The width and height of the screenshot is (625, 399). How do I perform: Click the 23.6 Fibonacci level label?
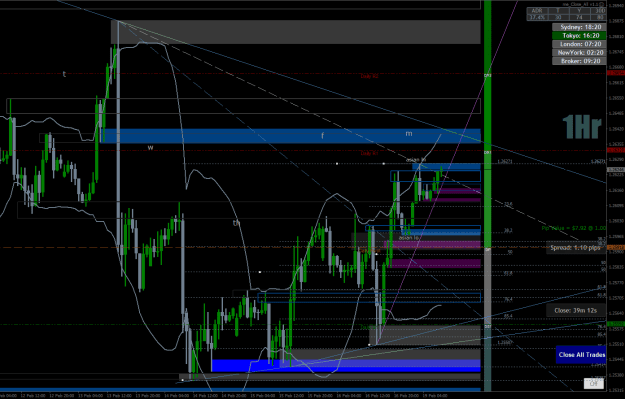(x=508, y=204)
